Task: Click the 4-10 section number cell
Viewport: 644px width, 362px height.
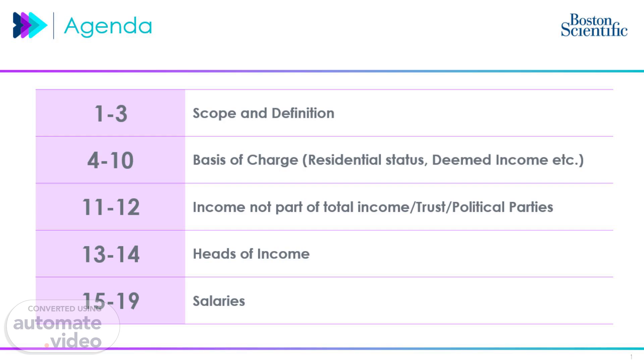Action: [110, 160]
